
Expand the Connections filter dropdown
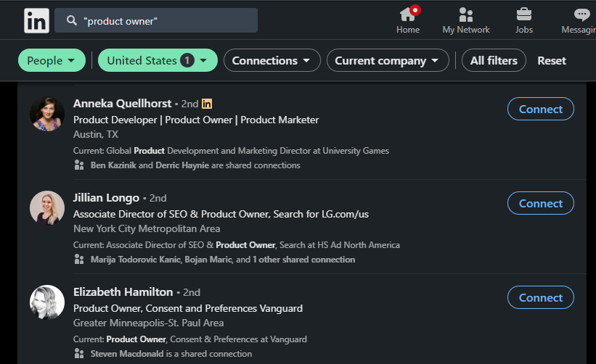(272, 61)
